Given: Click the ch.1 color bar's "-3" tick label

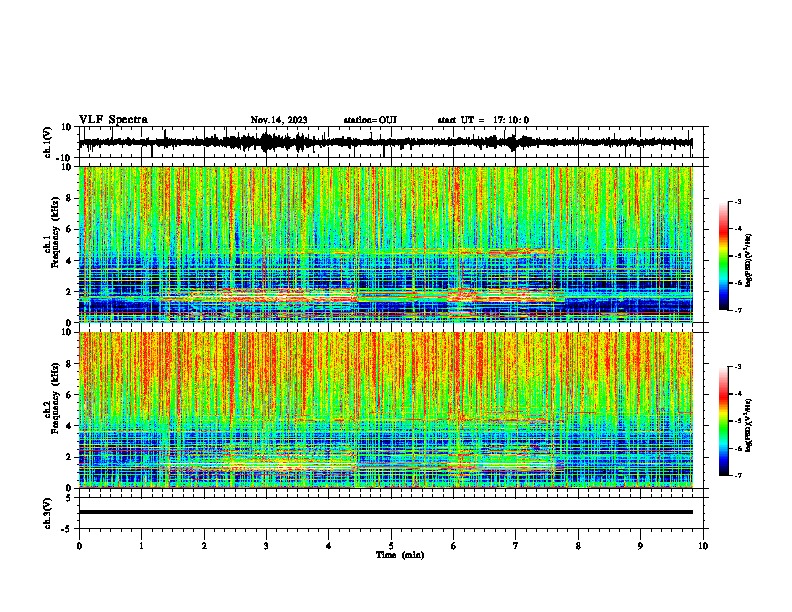Looking at the screenshot, I should 738,202.
